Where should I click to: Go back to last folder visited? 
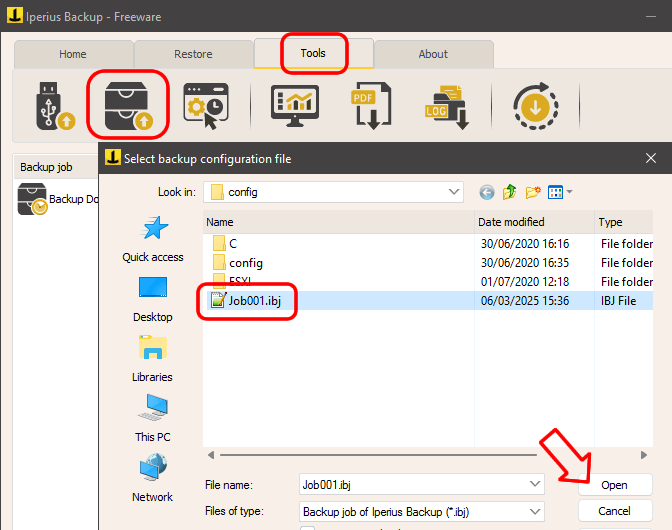(486, 192)
